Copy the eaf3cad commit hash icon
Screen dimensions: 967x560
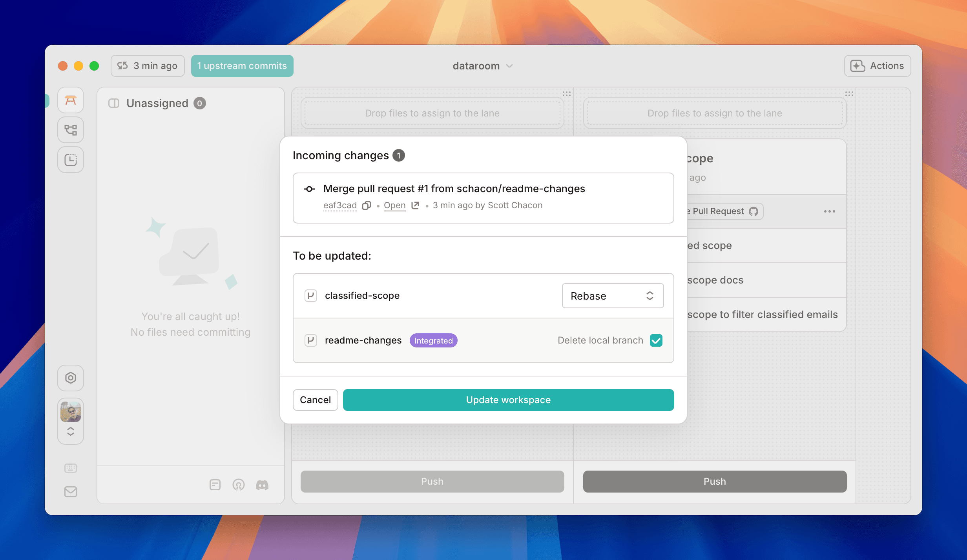(x=366, y=205)
